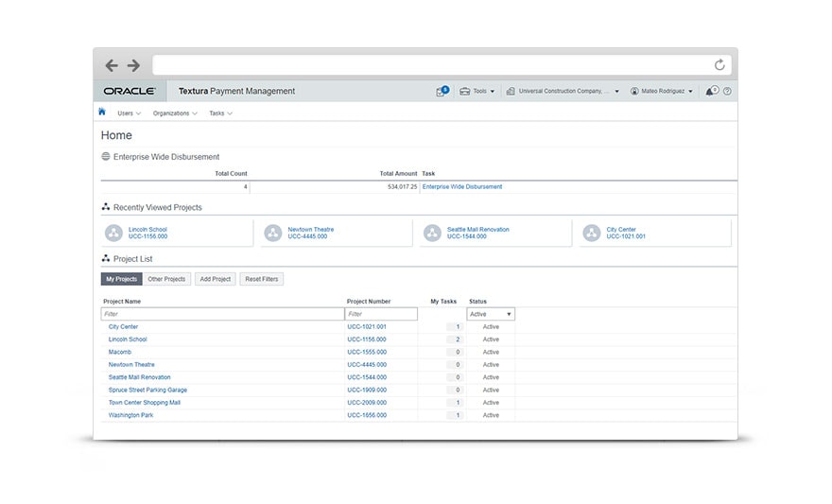The image size is (832, 504).
Task: Open the tasks inbox icon with blue badge
Action: click(442, 92)
